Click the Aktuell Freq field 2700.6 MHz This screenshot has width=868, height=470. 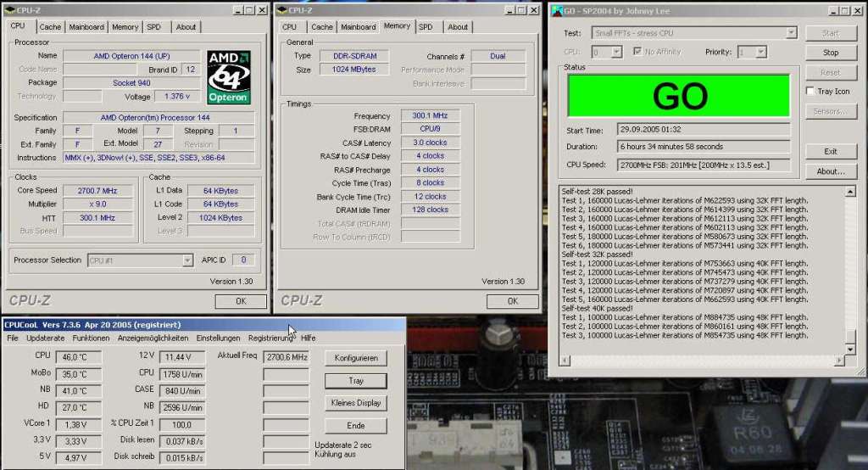click(287, 357)
